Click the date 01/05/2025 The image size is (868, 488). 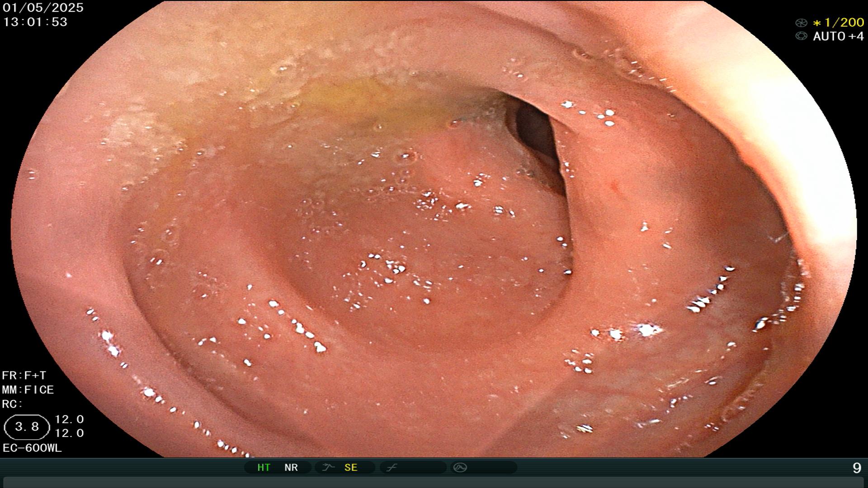[x=43, y=8]
